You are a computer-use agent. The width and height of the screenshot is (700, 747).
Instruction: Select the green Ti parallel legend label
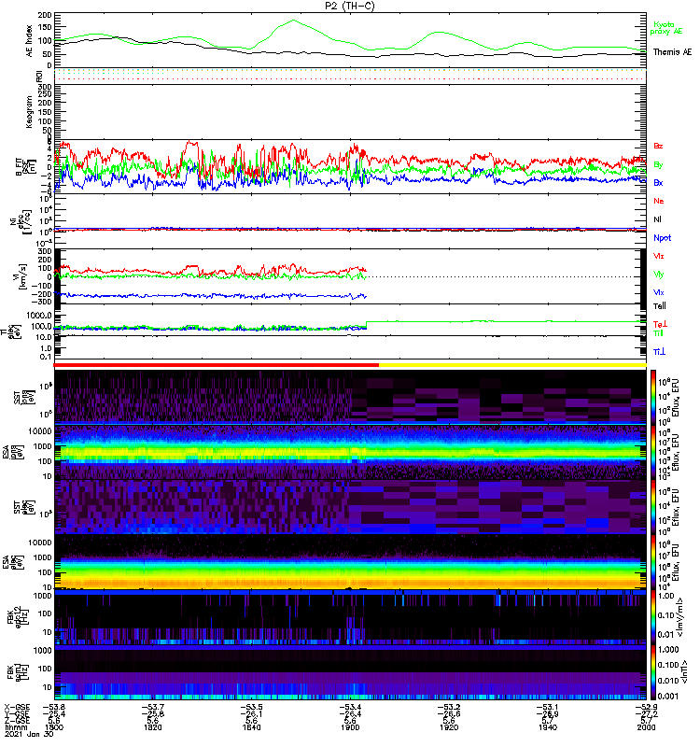click(x=658, y=333)
